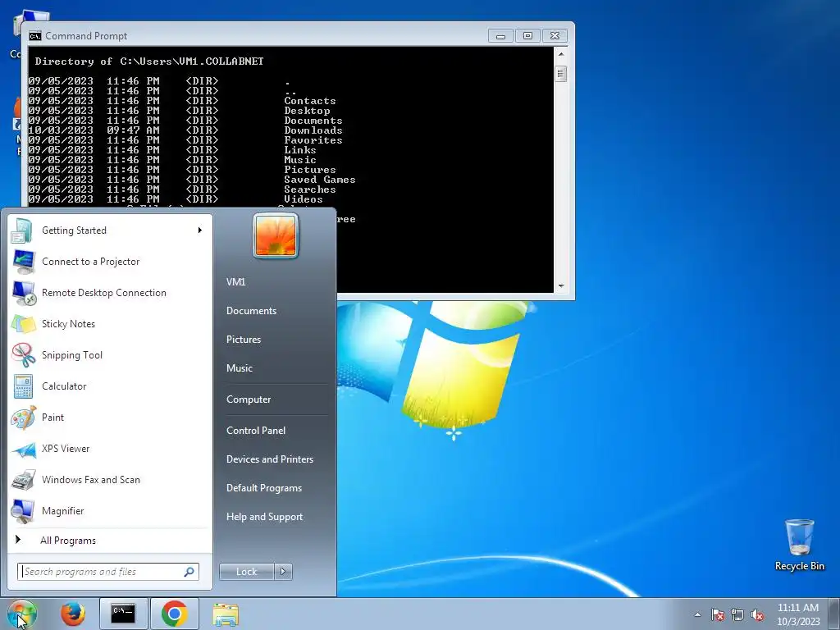Open Devices and Printers
Image resolution: width=840 pixels, height=630 pixels.
(x=269, y=459)
